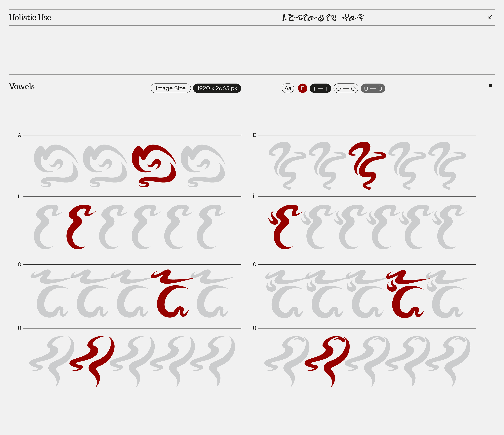The image size is (504, 435).
Task: Select the red highlighted E glyph
Action: pyautogui.click(x=367, y=166)
